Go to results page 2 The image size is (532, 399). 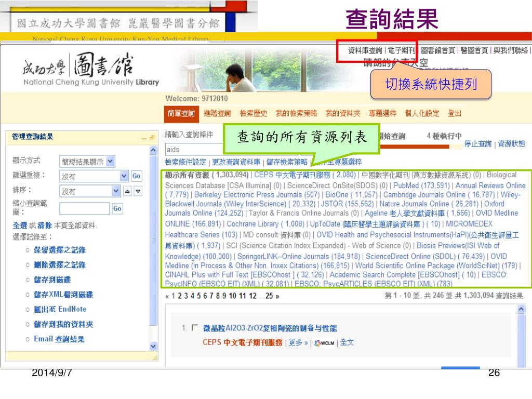coord(180,296)
